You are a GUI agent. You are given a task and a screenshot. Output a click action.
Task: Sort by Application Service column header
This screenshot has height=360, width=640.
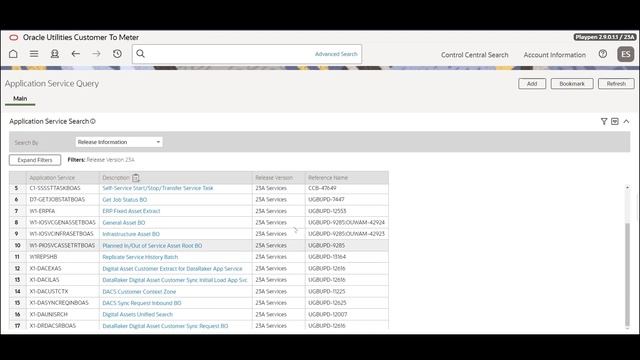tap(52, 178)
